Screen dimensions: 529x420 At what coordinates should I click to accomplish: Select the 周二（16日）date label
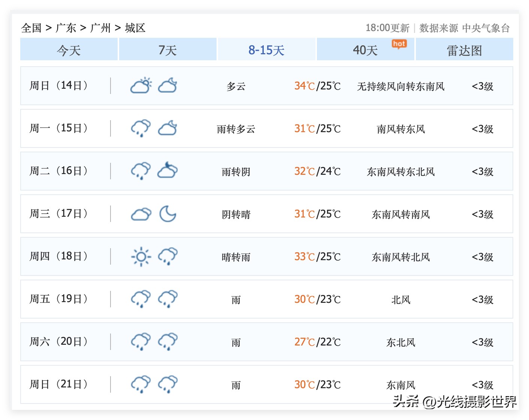point(59,171)
